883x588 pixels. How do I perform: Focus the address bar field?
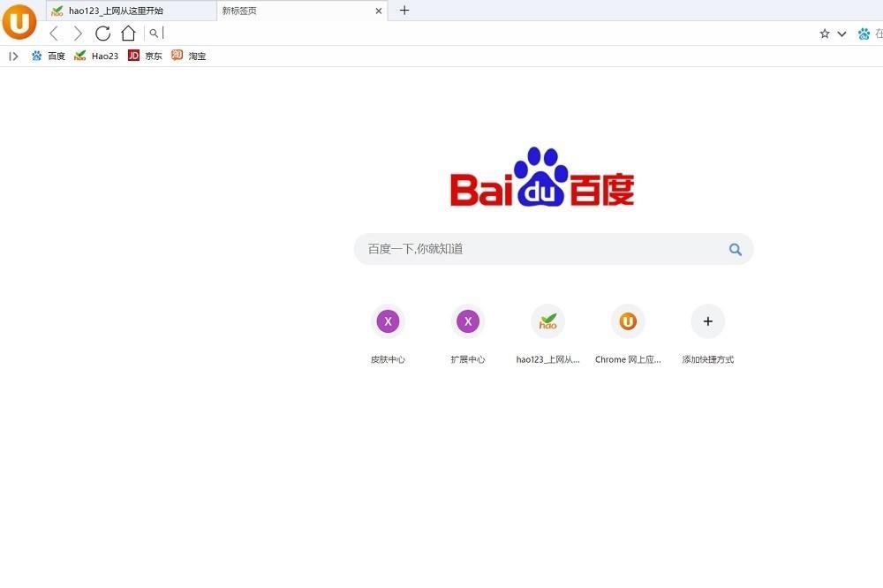click(x=481, y=34)
